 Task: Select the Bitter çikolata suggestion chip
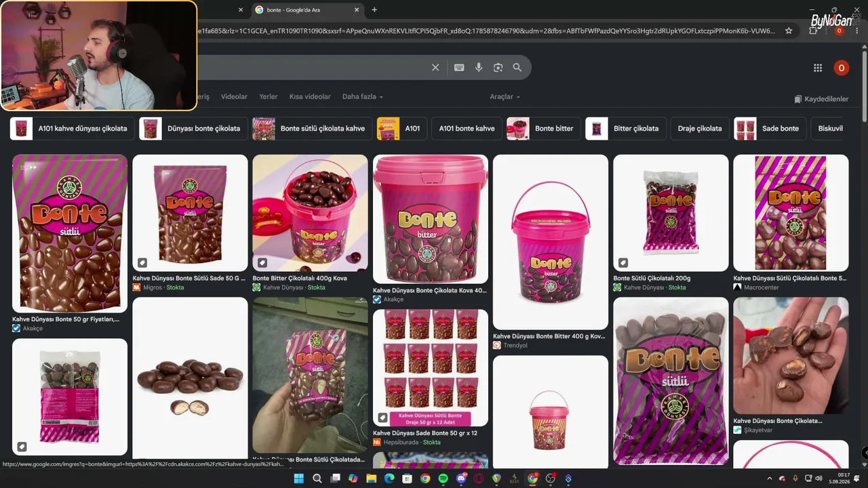pyautogui.click(x=625, y=129)
